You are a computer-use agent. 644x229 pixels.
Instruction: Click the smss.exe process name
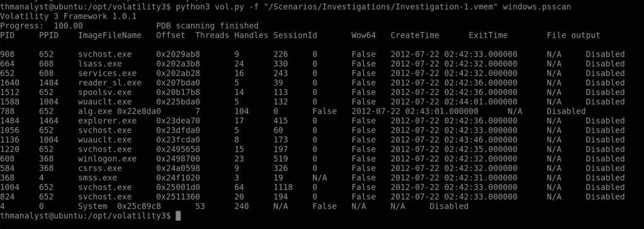click(97, 177)
